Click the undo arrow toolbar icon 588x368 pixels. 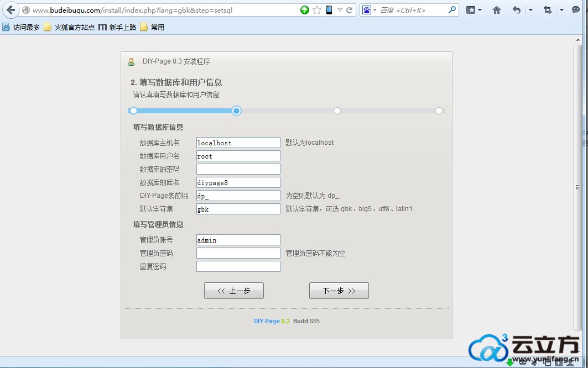[517, 10]
